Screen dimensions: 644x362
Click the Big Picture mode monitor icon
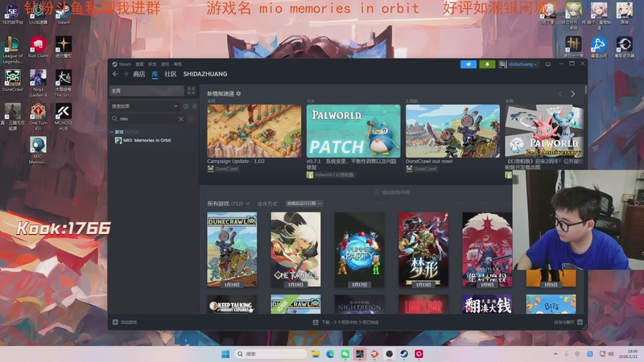click(x=548, y=64)
